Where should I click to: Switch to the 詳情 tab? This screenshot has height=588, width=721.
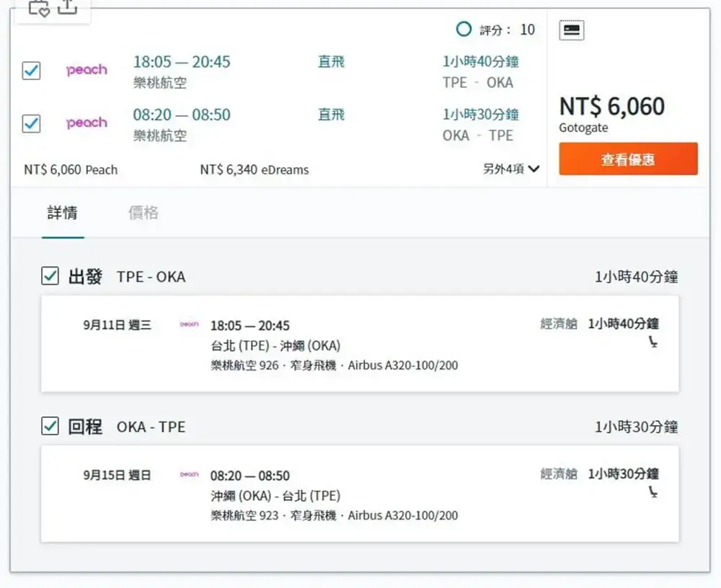[x=63, y=213]
